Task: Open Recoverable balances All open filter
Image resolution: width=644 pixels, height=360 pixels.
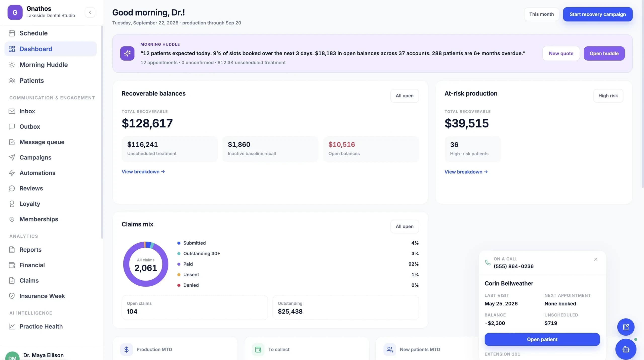Action: (x=405, y=96)
